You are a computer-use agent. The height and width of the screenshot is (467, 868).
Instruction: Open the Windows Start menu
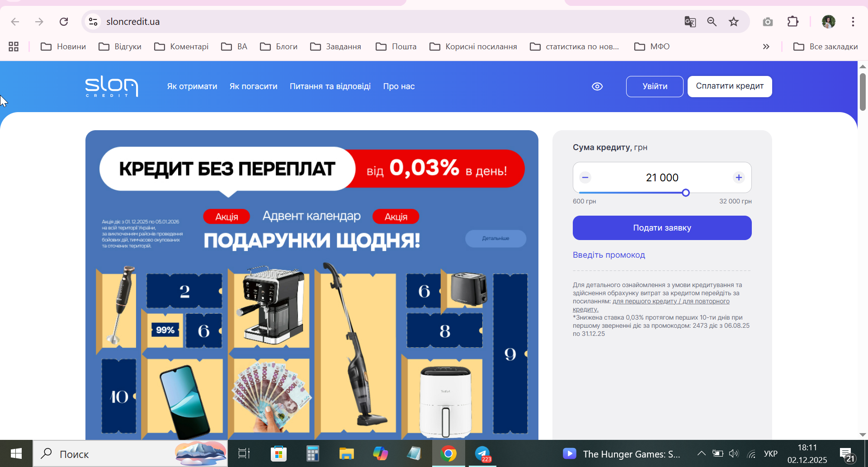[16, 453]
